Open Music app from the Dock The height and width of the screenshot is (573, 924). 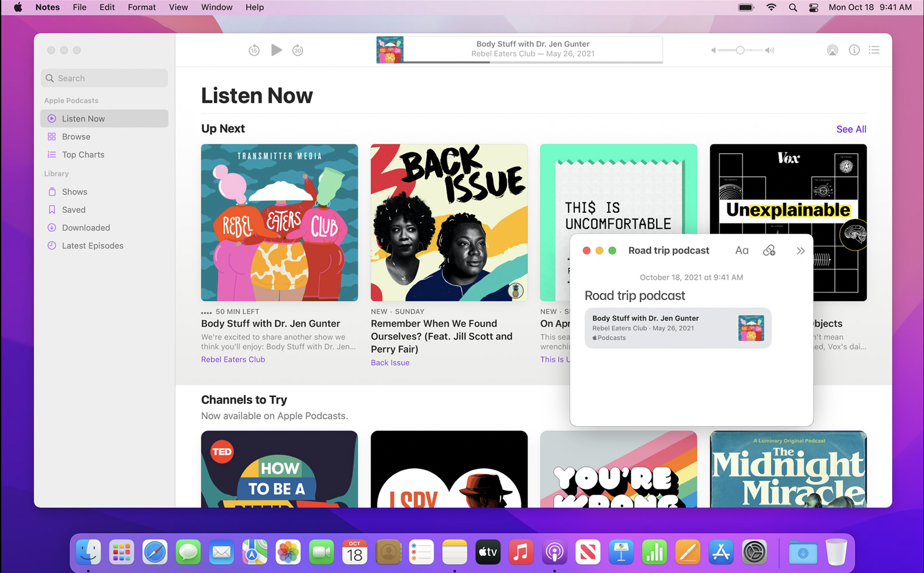coord(521,552)
